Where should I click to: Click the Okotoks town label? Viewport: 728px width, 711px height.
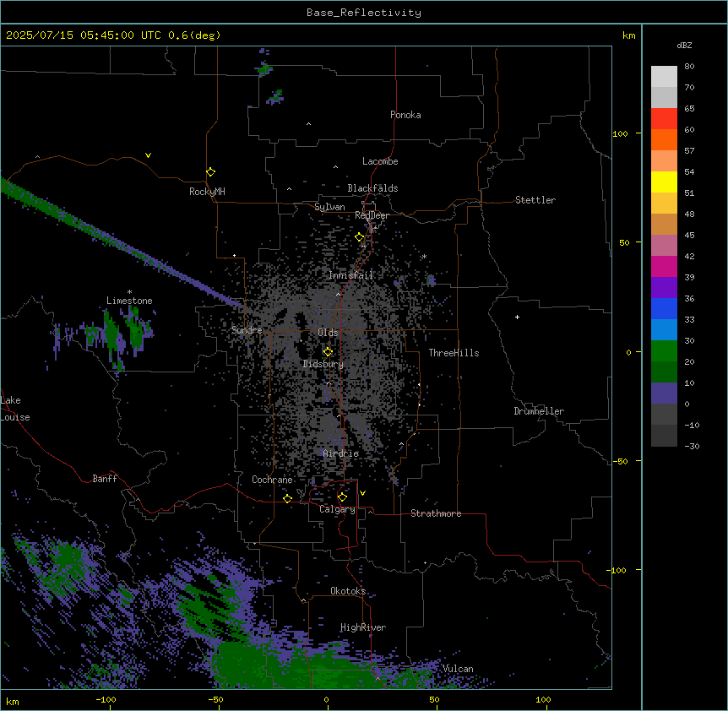tap(348, 591)
